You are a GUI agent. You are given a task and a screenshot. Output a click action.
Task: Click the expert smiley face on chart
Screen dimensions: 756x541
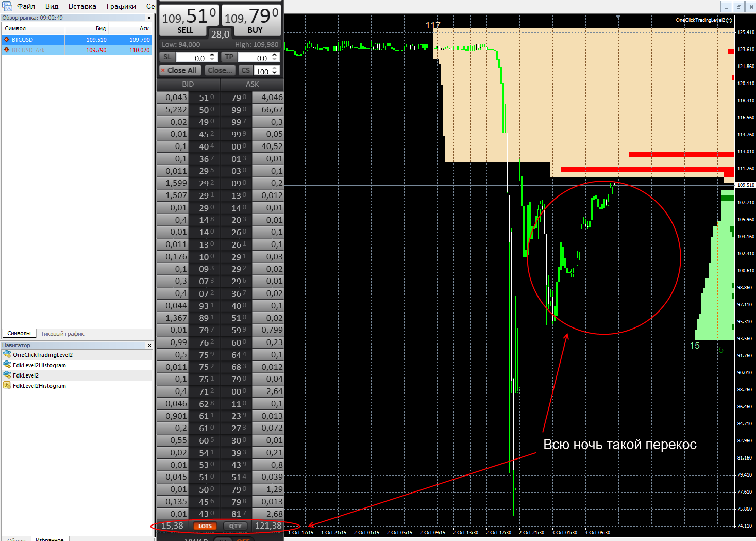coord(729,20)
